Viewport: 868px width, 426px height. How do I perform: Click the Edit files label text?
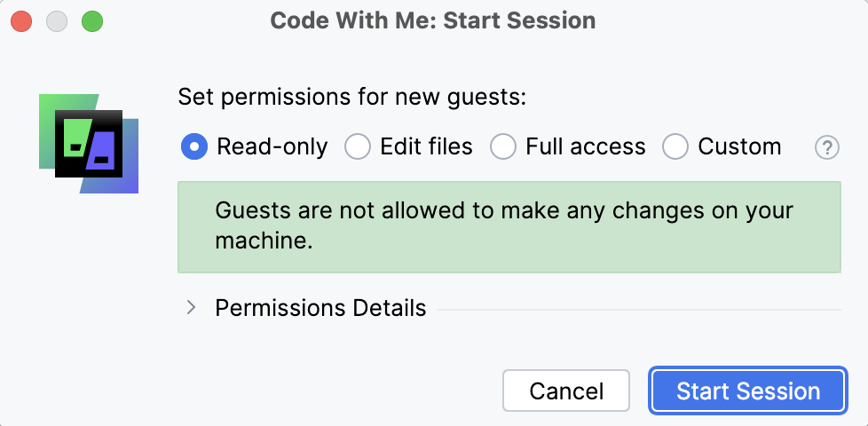(x=426, y=146)
